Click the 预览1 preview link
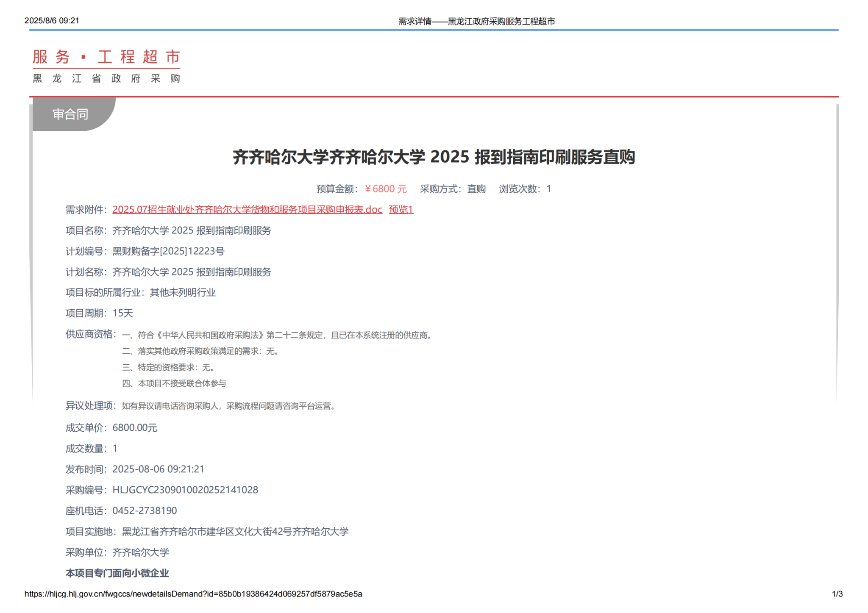 401,210
